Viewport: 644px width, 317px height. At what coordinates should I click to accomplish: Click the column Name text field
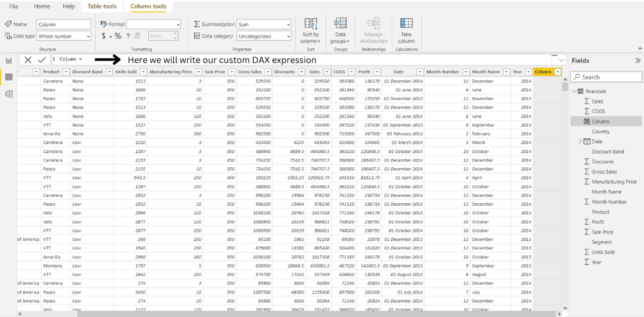(64, 24)
